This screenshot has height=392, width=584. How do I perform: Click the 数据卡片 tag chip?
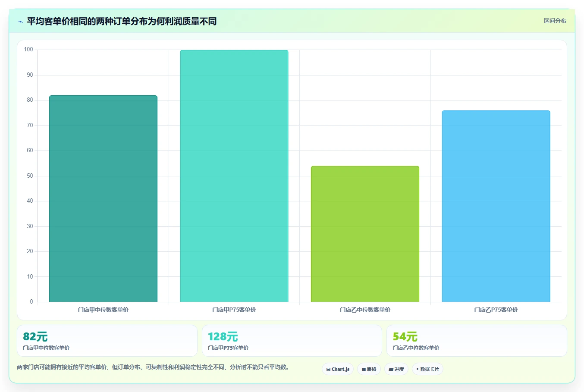(427, 369)
